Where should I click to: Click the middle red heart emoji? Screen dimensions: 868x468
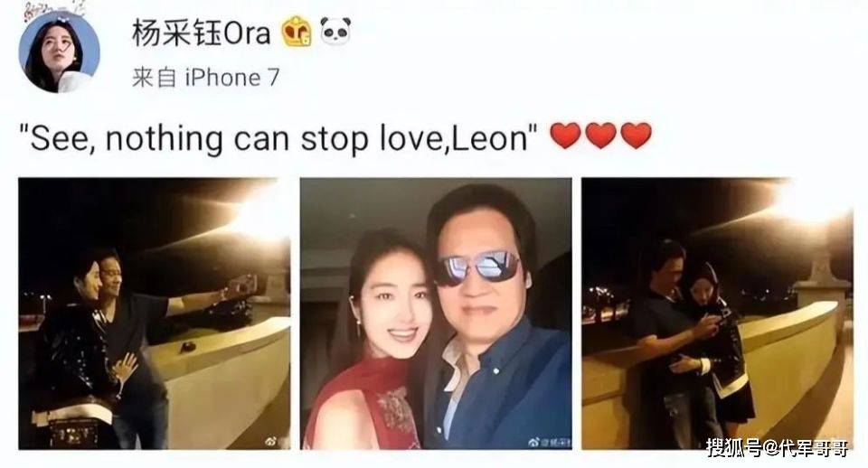600,136
